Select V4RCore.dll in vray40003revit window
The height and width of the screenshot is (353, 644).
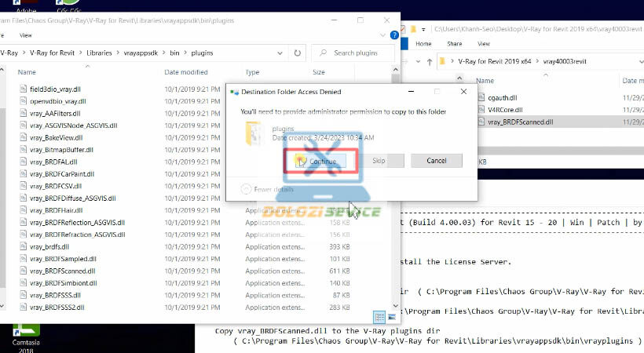pos(505,110)
